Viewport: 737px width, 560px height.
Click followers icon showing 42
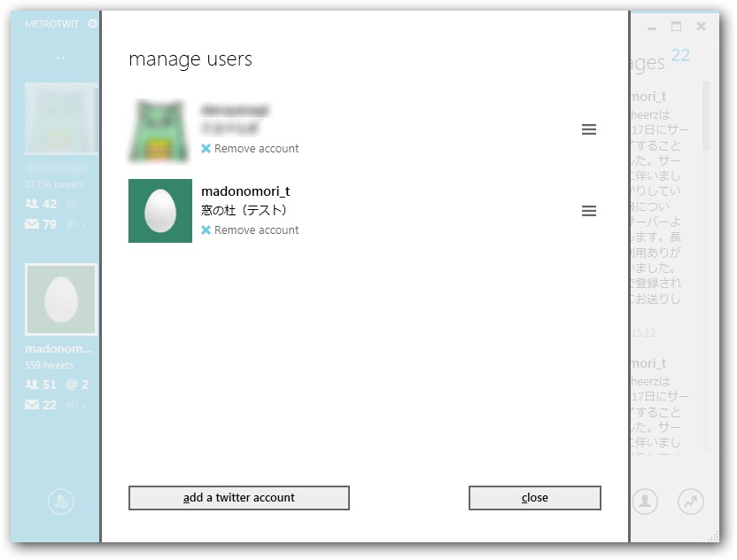(32, 204)
